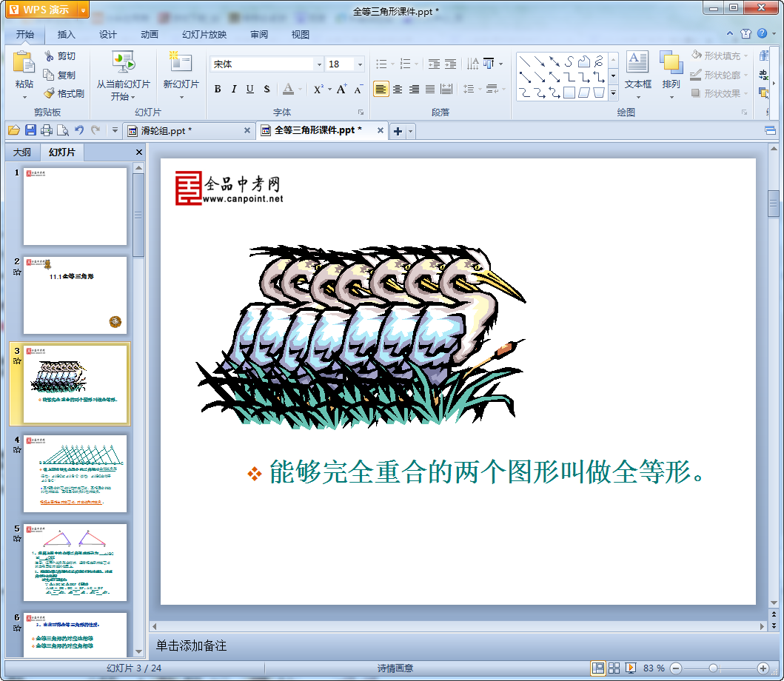
Task: Click zoom in plus button
Action: pos(763,668)
